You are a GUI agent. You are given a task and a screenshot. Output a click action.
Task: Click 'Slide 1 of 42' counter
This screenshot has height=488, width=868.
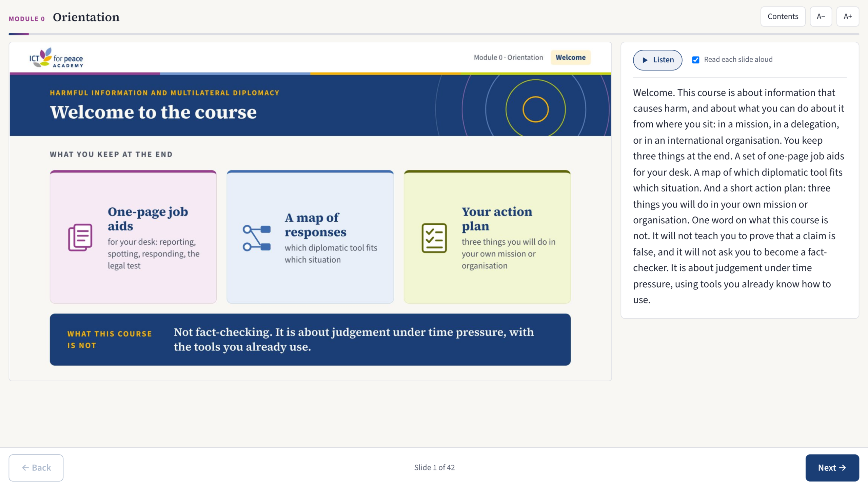coord(434,467)
